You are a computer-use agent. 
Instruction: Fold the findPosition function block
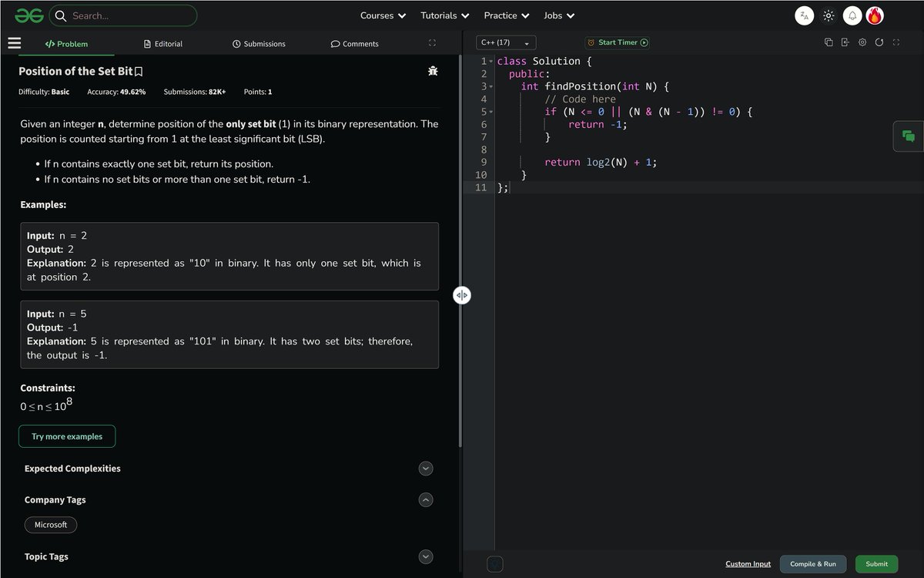tap(491, 86)
